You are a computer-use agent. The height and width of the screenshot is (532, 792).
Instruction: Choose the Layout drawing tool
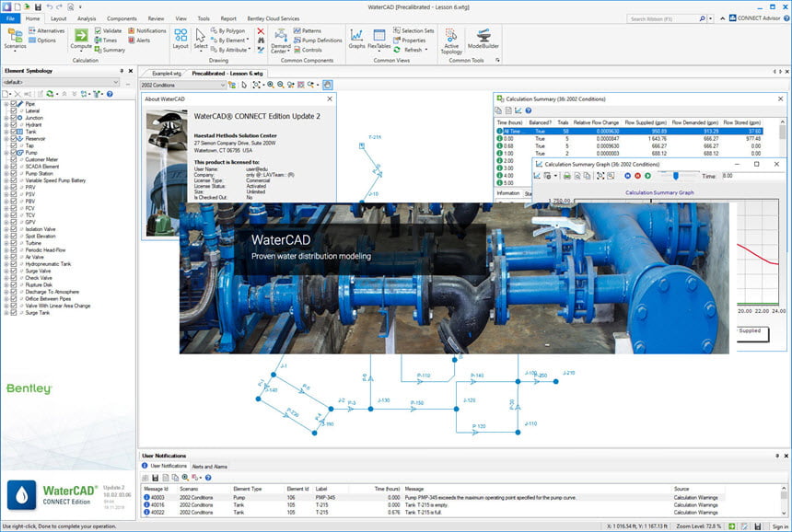(x=181, y=39)
